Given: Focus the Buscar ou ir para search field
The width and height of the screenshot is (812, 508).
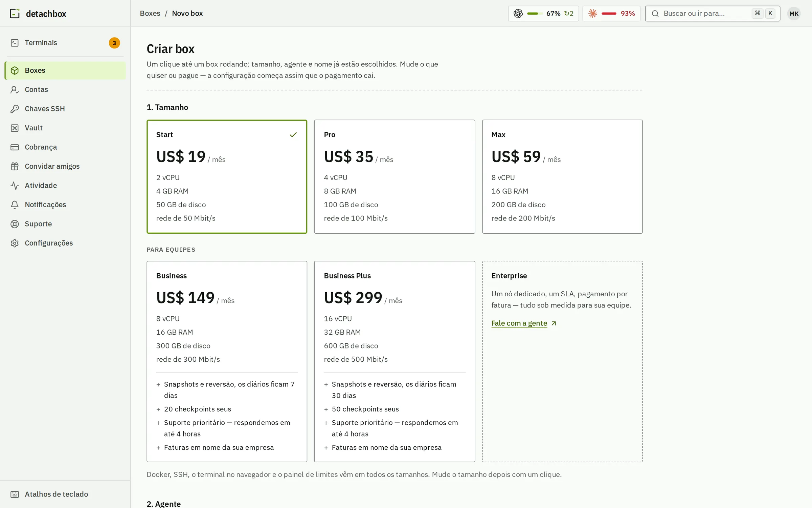Looking at the screenshot, I should [713, 14].
